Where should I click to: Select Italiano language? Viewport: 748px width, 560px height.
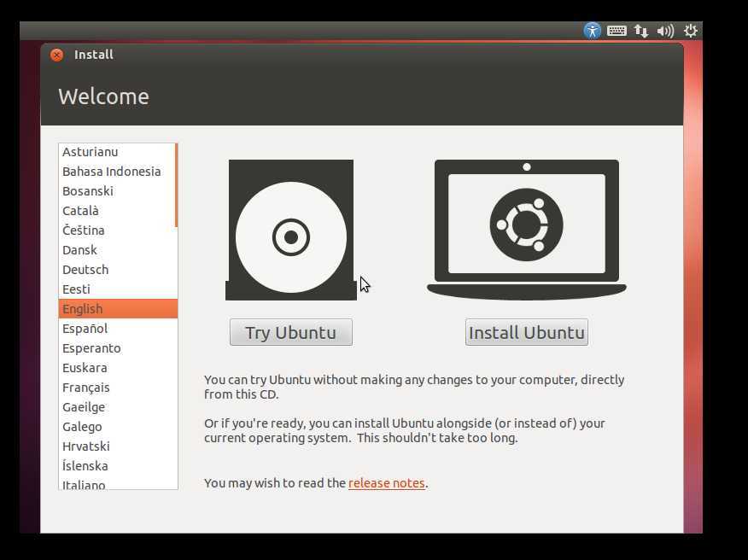tap(117, 482)
